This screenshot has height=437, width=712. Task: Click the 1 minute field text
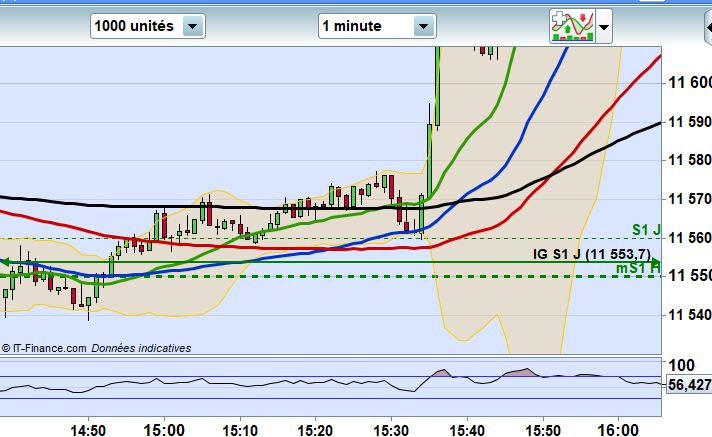(352, 26)
